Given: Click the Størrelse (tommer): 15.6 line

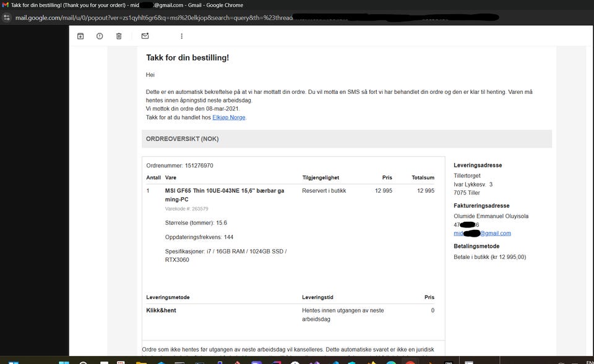Looking at the screenshot, I should tap(196, 223).
